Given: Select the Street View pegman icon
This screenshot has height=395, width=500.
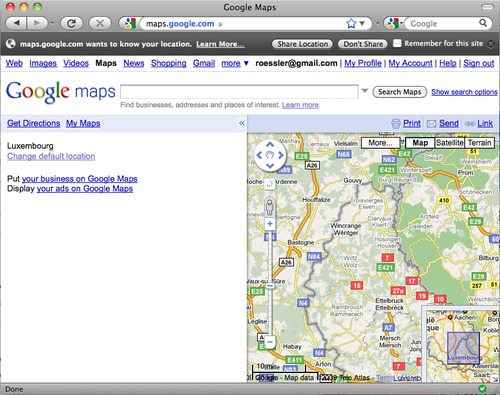Looking at the screenshot, I should coord(270,207).
